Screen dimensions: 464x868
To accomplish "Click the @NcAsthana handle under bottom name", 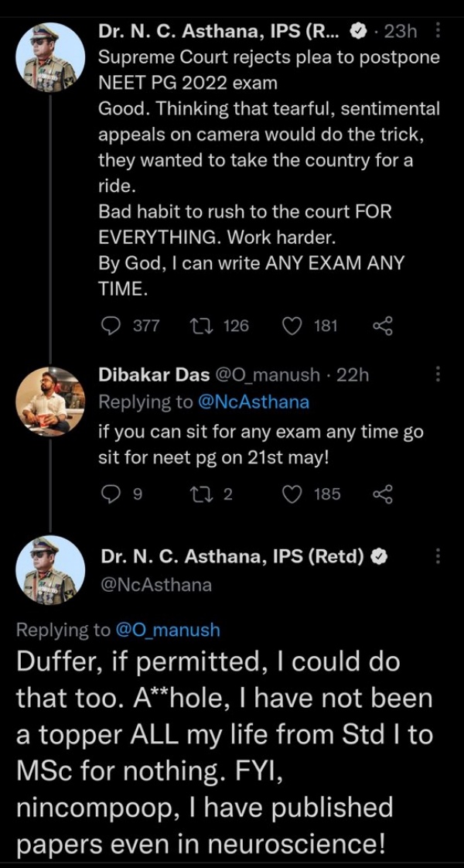I will point(155,585).
